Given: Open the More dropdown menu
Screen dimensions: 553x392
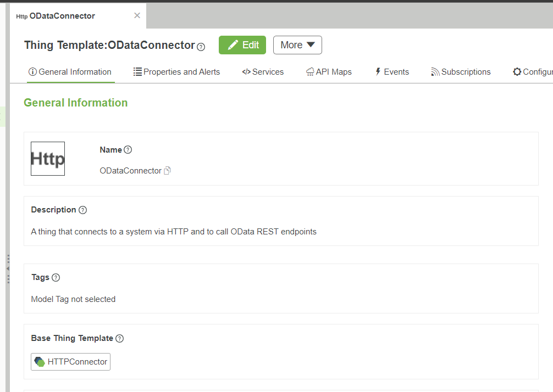Looking at the screenshot, I should pos(297,45).
